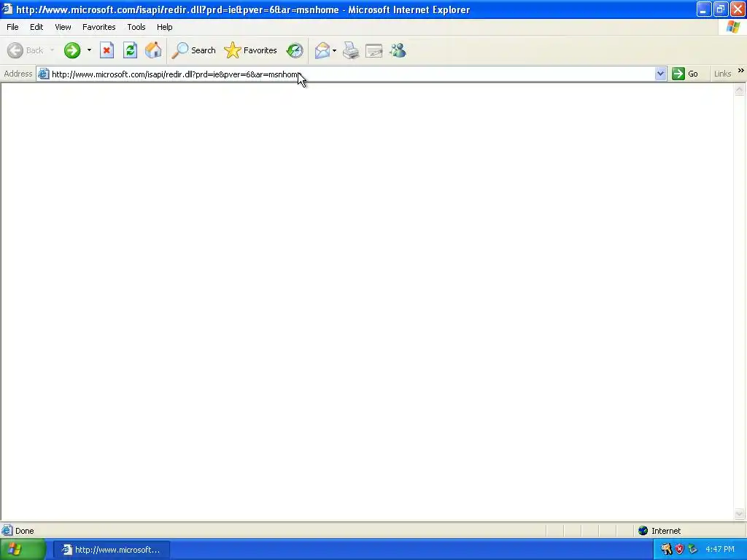Open the Windows Start button
This screenshot has height=560, width=747.
23,550
